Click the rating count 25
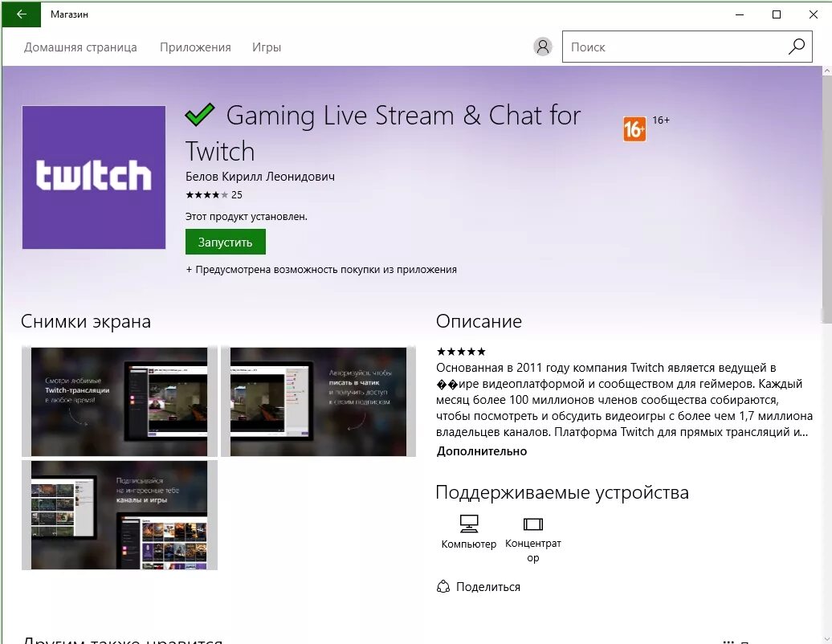832x644 pixels. [x=237, y=194]
